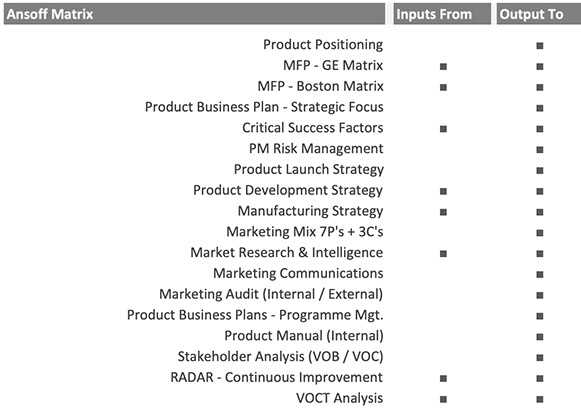The height and width of the screenshot is (415, 581).
Task: Click Inputs From marker for MFP - Boston Matrix
Action: (x=443, y=87)
